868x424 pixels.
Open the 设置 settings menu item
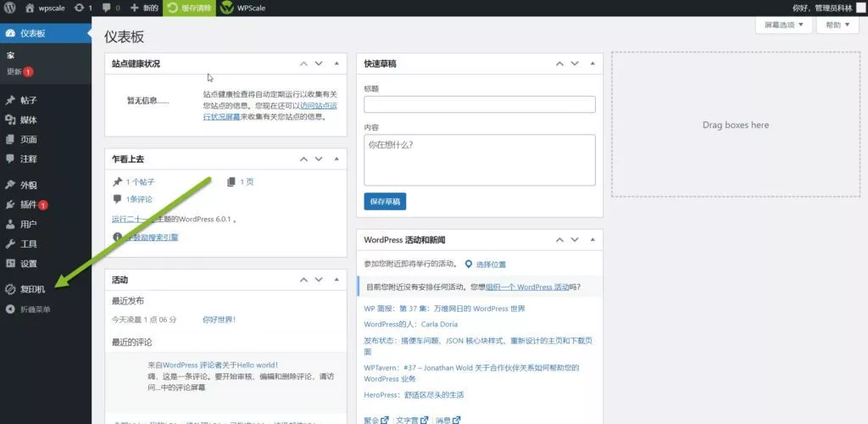[46, 264]
